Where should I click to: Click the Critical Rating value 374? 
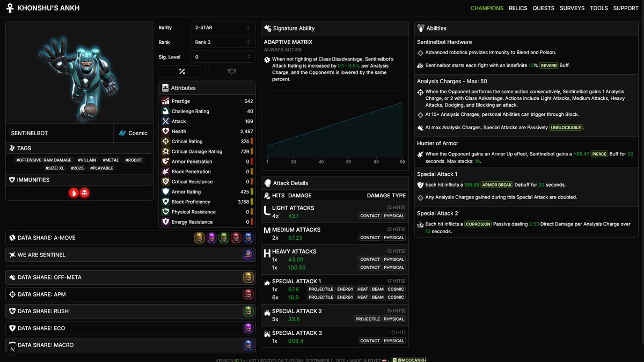pos(245,142)
